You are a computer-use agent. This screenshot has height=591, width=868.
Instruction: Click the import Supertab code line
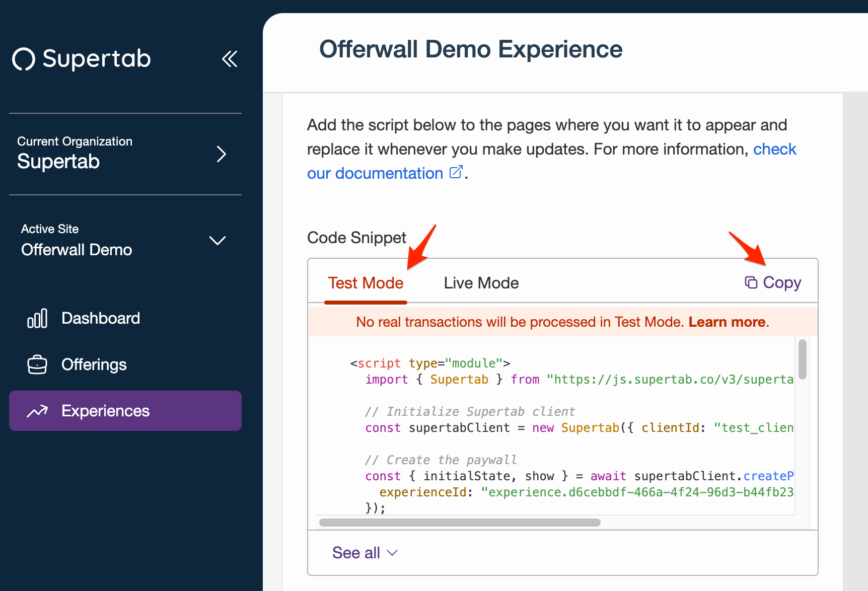[580, 379]
